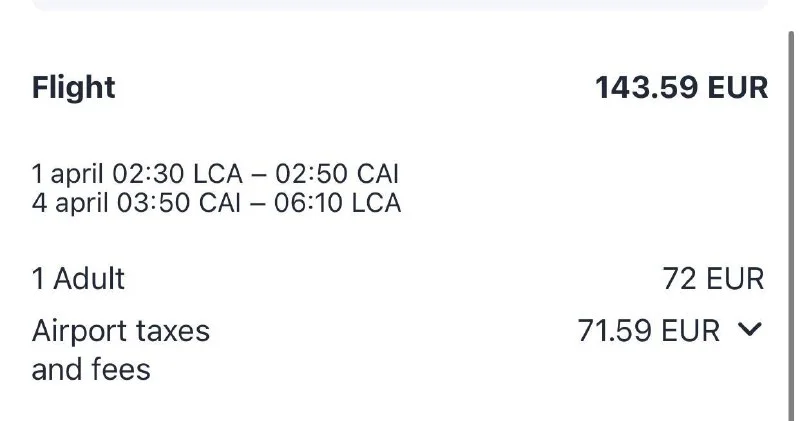Click the gray card edge above Flight
The height and width of the screenshot is (421, 800).
click(x=400, y=5)
